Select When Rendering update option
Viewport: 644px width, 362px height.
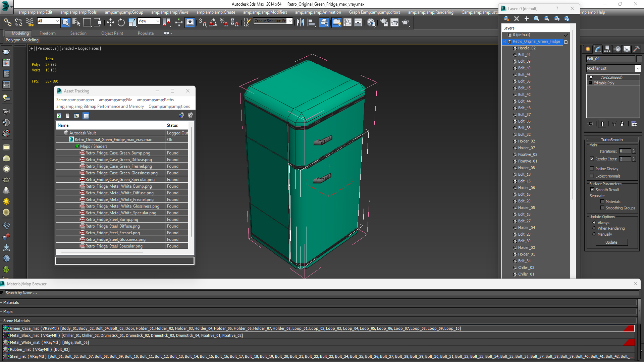pyautogui.click(x=594, y=228)
